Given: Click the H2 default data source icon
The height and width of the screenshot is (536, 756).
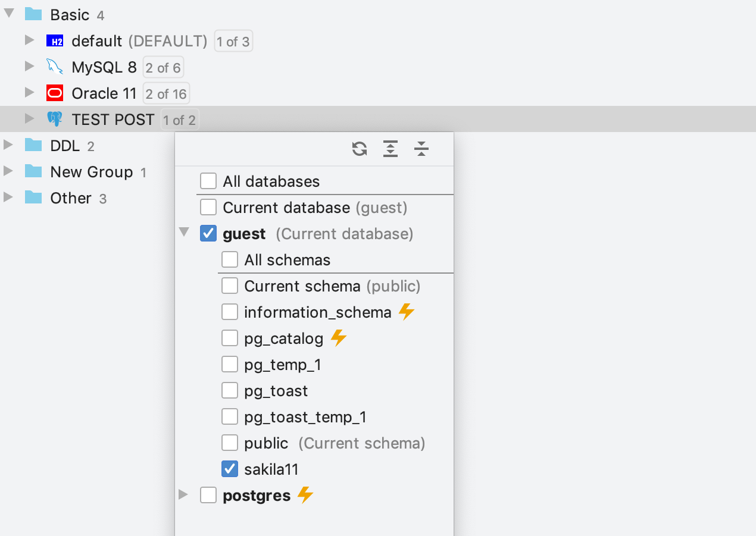Looking at the screenshot, I should pyautogui.click(x=55, y=41).
